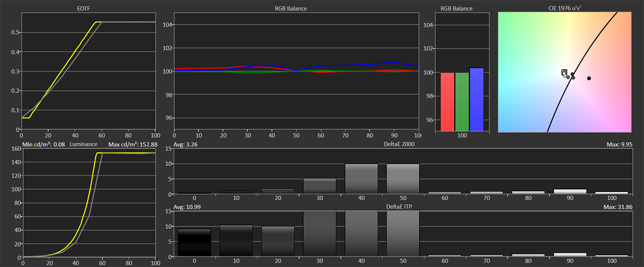Select the DeltaE 2000 bar at 50

coord(403,179)
